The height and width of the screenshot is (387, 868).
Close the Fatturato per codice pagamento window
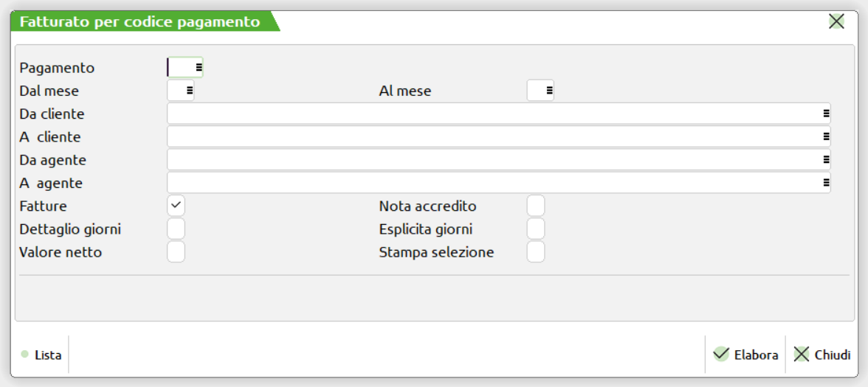836,21
